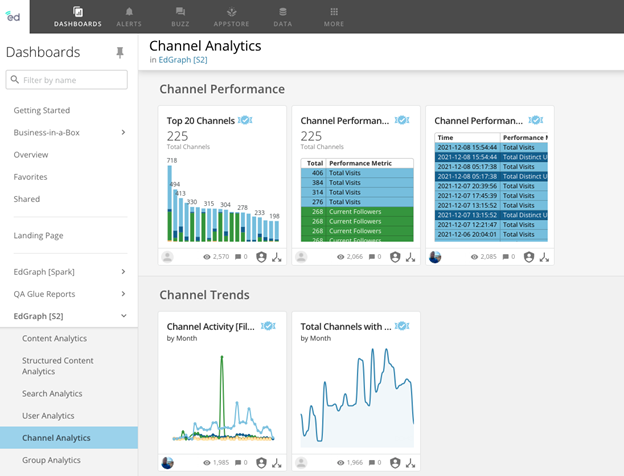Click views eye icon on Channel Activity card
This screenshot has height=476, width=624.
tap(207, 463)
